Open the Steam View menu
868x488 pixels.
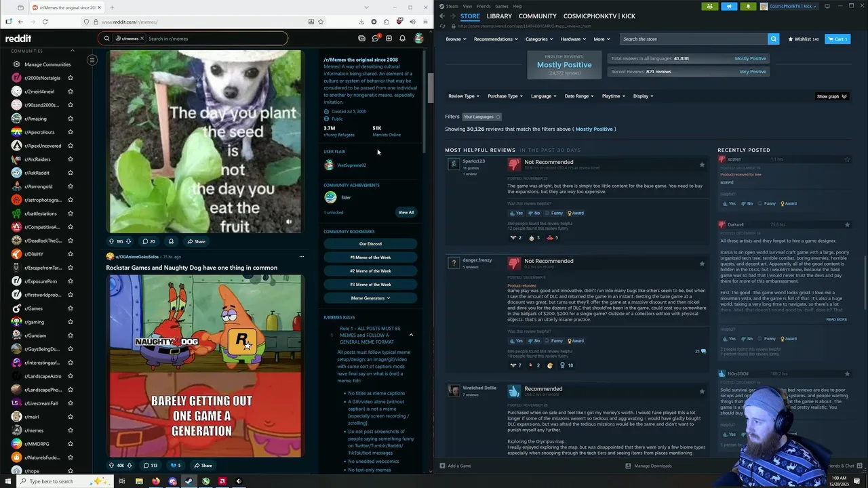467,6
